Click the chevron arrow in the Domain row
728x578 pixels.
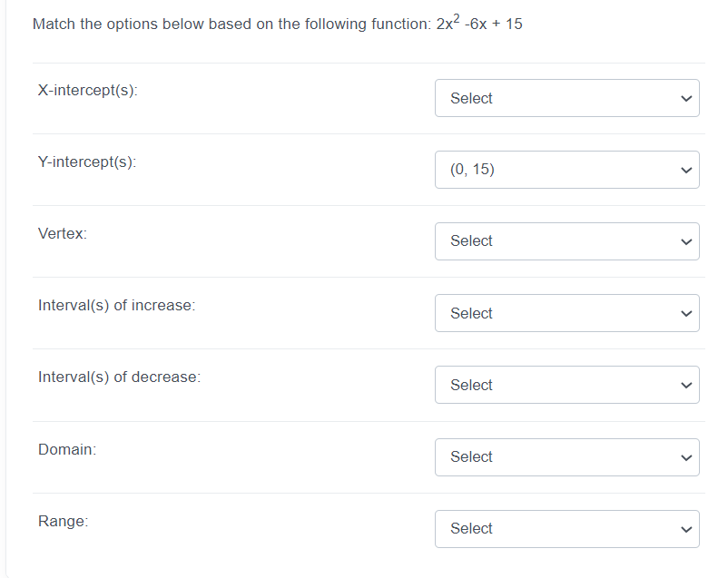pos(686,456)
